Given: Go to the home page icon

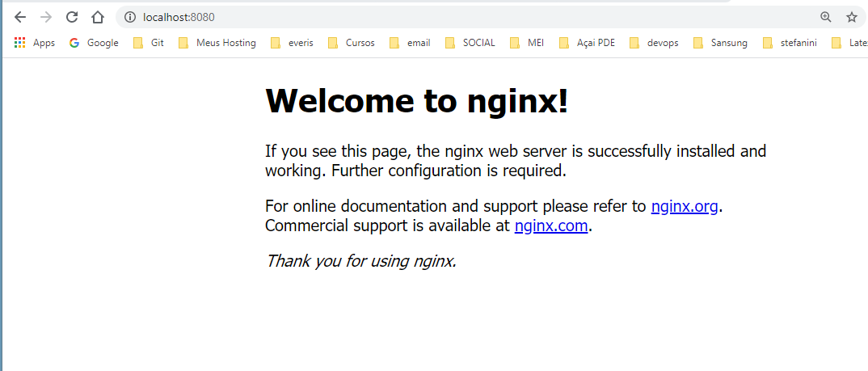Looking at the screenshot, I should (97, 17).
